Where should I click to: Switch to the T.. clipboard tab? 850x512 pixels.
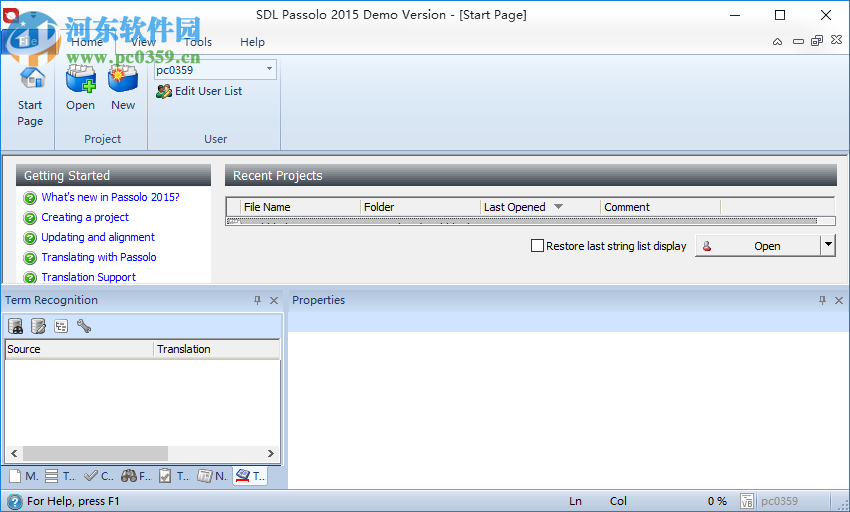pos(174,476)
